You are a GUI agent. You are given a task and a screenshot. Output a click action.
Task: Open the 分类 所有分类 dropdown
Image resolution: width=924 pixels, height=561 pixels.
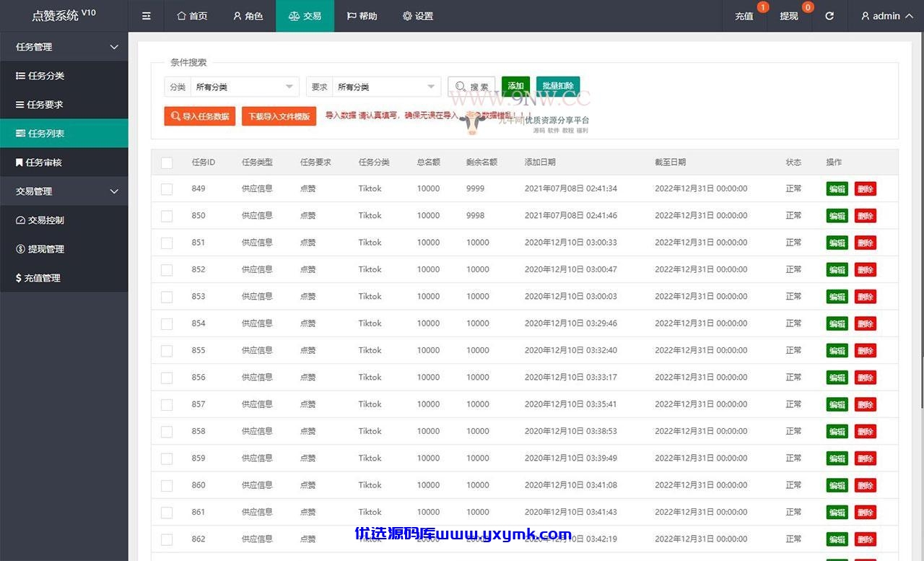[x=245, y=87]
